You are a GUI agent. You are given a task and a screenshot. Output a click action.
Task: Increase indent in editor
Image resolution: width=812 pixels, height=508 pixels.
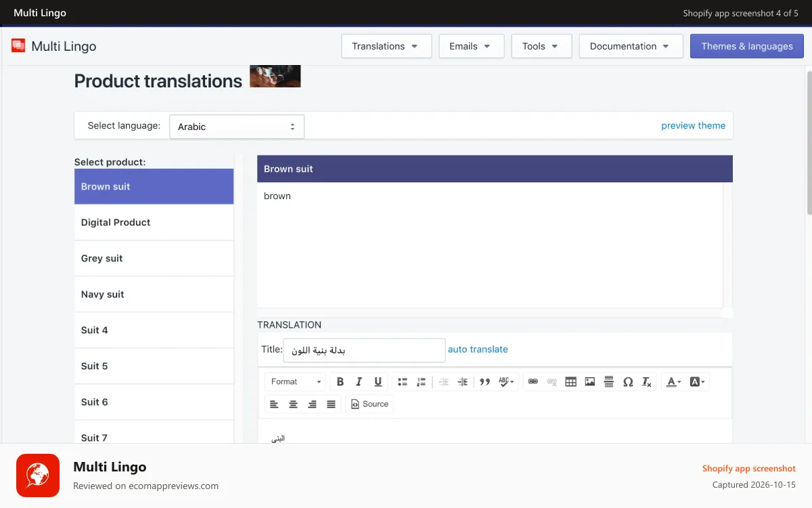tap(463, 382)
